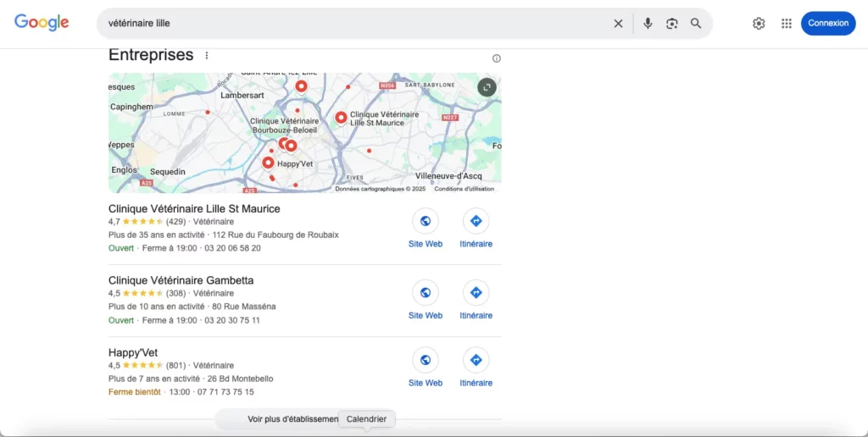This screenshot has height=437, width=868.
Task: Open the globe Site Web icon for Clinique Gambetta
Action: tap(426, 293)
